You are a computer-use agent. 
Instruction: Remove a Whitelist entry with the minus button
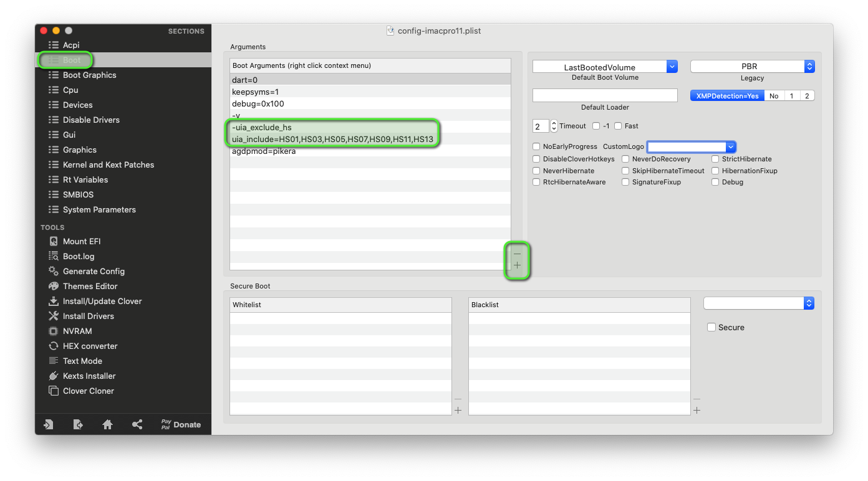[458, 399]
